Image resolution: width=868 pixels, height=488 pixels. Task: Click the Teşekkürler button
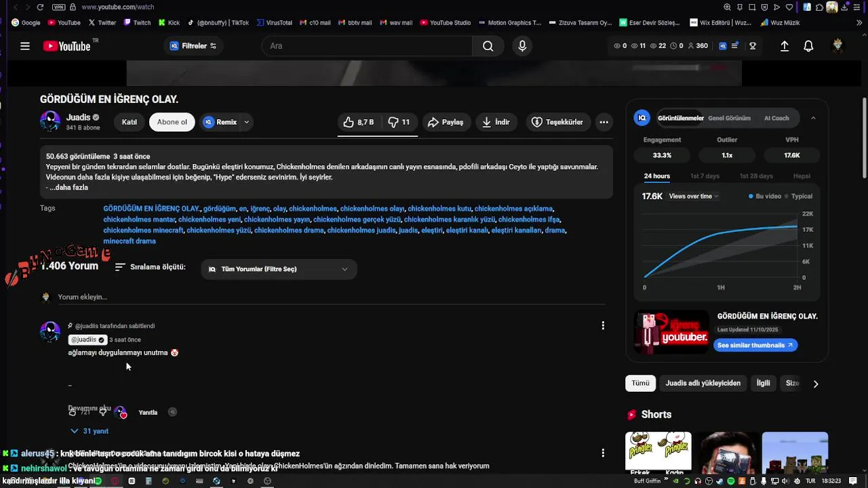(x=557, y=122)
